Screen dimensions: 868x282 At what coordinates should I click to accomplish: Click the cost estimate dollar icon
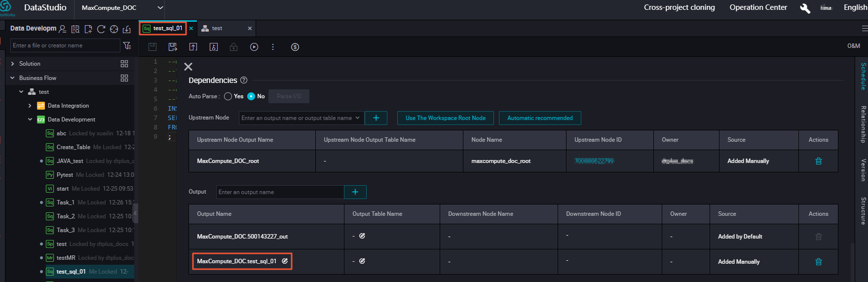click(295, 47)
